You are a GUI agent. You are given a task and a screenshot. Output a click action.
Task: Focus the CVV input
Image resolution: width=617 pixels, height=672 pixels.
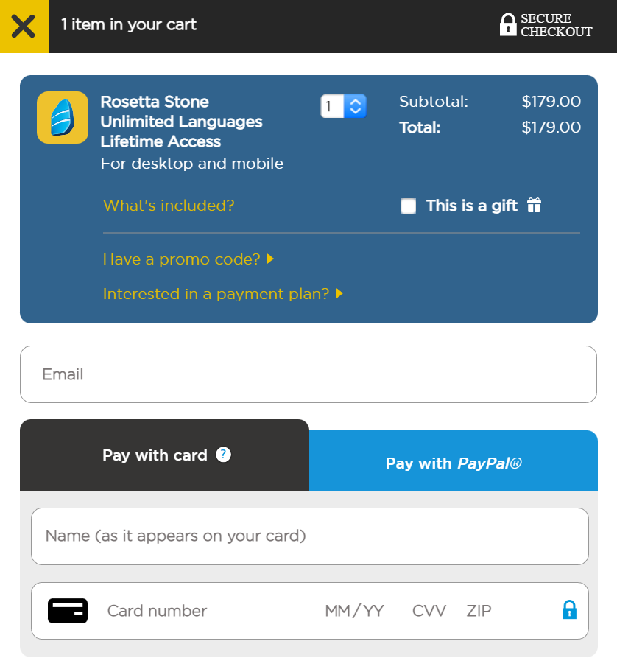[x=429, y=611]
